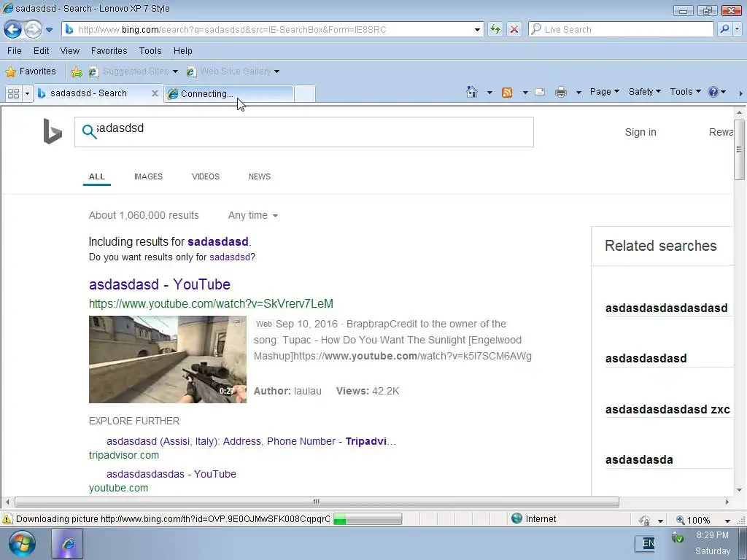747x560 pixels.
Task: Click Internet Explorer taskbar button
Action: (67, 543)
